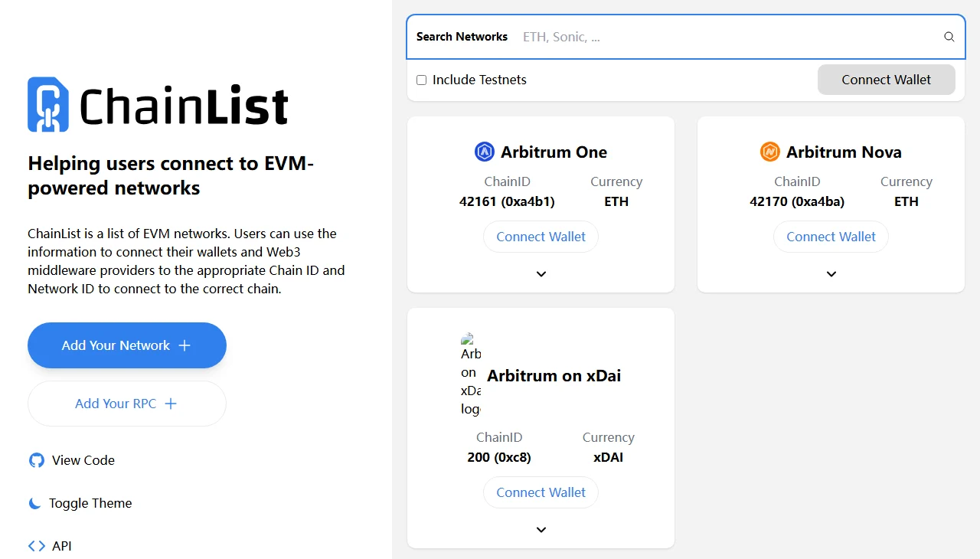Image resolution: width=980 pixels, height=559 pixels.
Task: Click the moon icon beside Toggle Theme
Action: point(34,503)
